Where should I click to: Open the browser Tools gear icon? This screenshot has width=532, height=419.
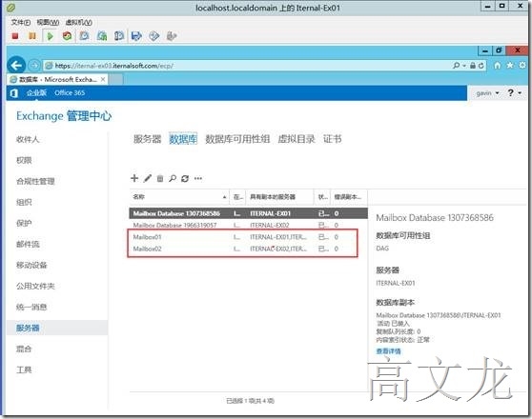[522, 65]
